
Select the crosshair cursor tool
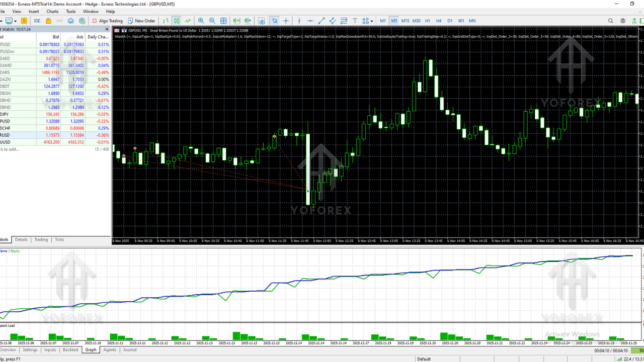pos(287,21)
